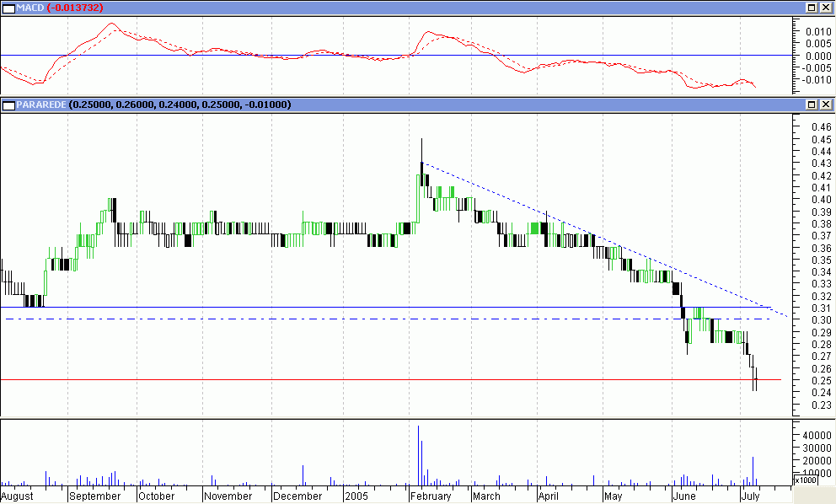
Task: Click the October label on date axis
Action: coord(156,496)
